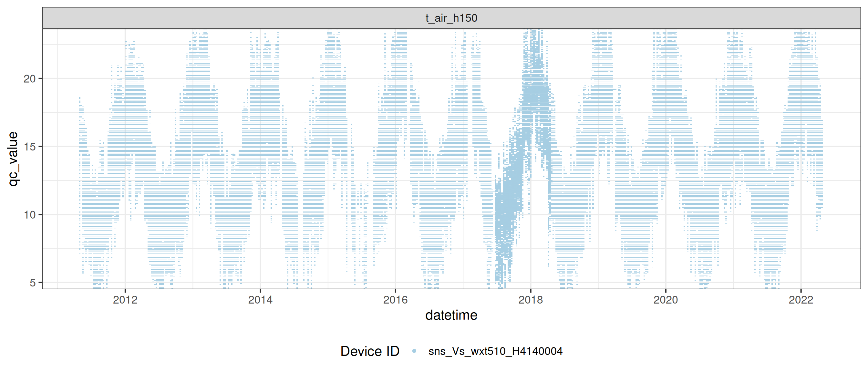
Task: Click the y-axis tick label 5
Action: (x=32, y=282)
